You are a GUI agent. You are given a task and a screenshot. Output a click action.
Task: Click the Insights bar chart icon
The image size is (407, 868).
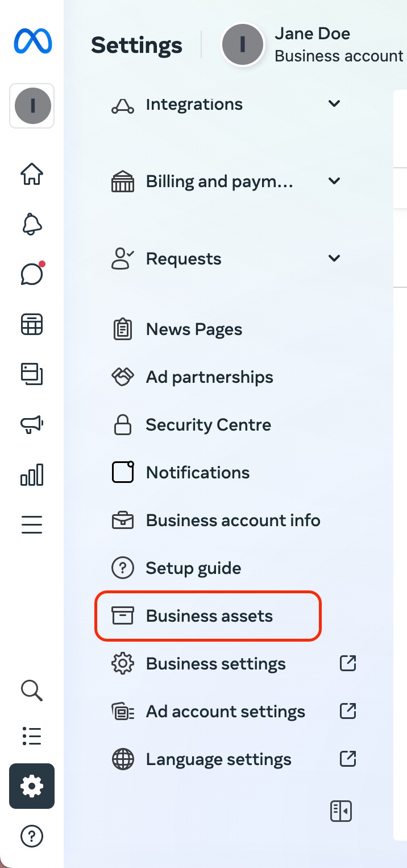click(31, 474)
